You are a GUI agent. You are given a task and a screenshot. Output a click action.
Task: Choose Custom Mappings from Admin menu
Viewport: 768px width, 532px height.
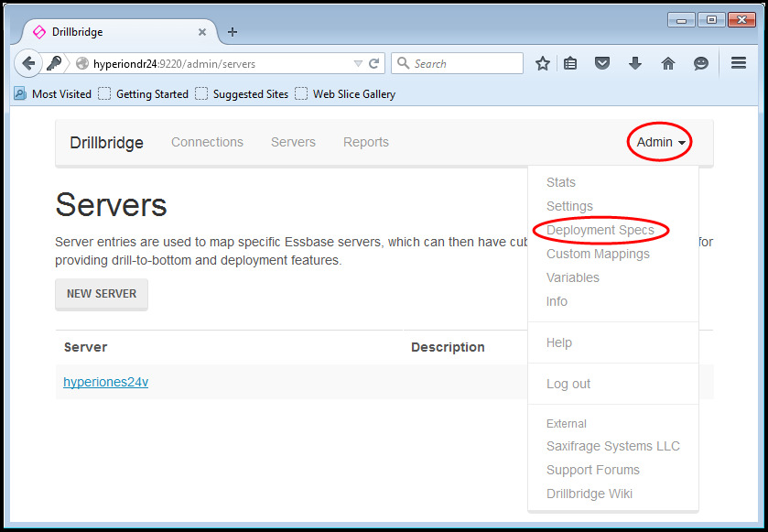(x=598, y=254)
